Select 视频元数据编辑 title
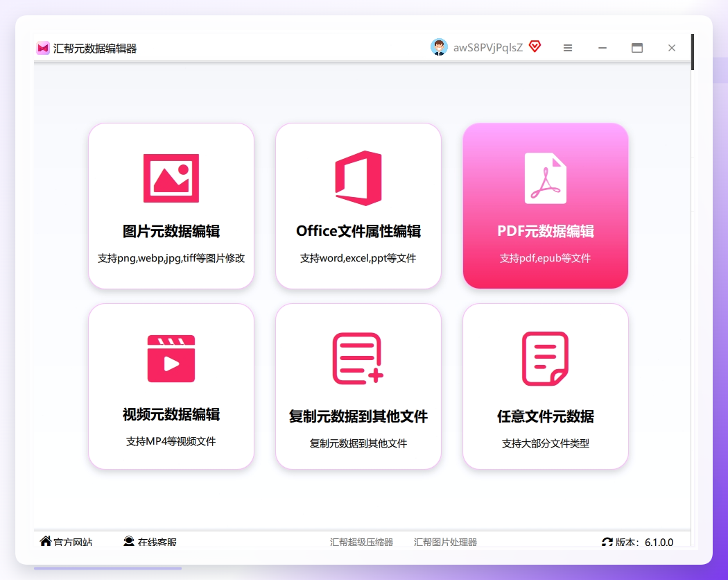Viewport: 728px width, 580px height. coord(171,414)
